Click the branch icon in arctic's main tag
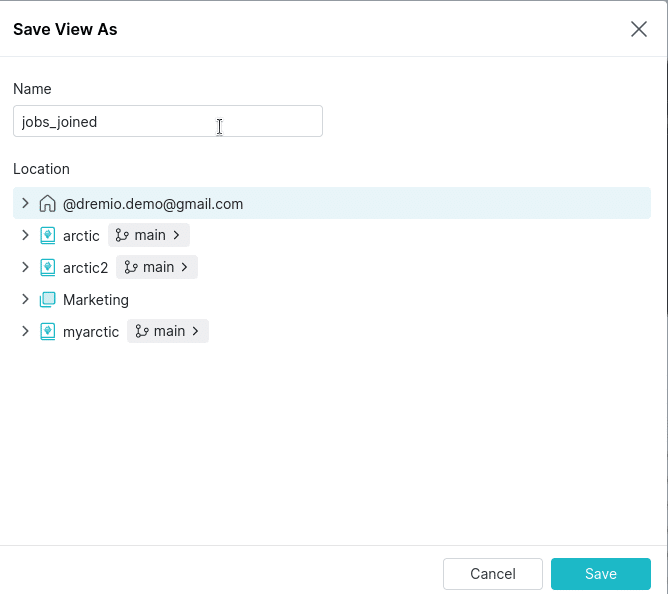 pyautogui.click(x=122, y=235)
